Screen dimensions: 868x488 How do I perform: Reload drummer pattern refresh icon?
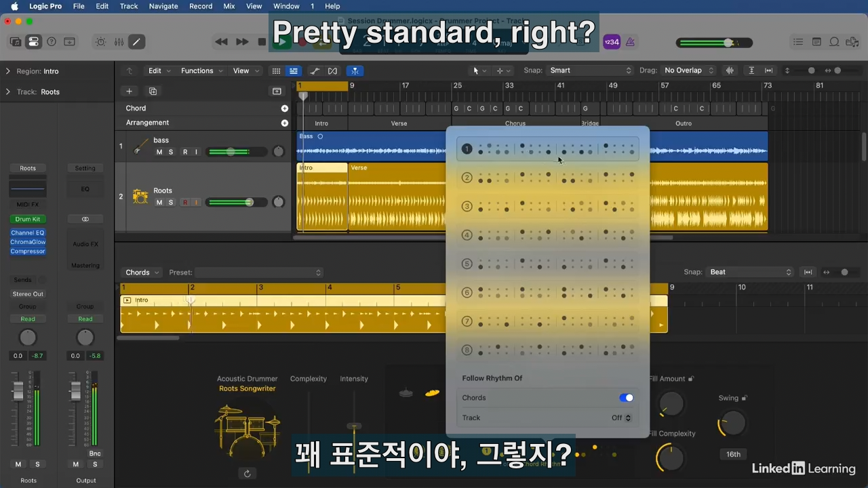[x=247, y=474]
